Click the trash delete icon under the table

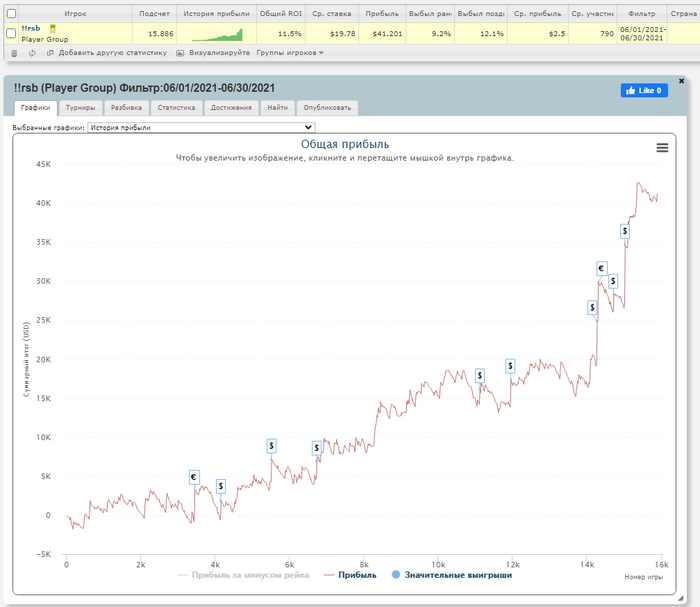point(14,53)
